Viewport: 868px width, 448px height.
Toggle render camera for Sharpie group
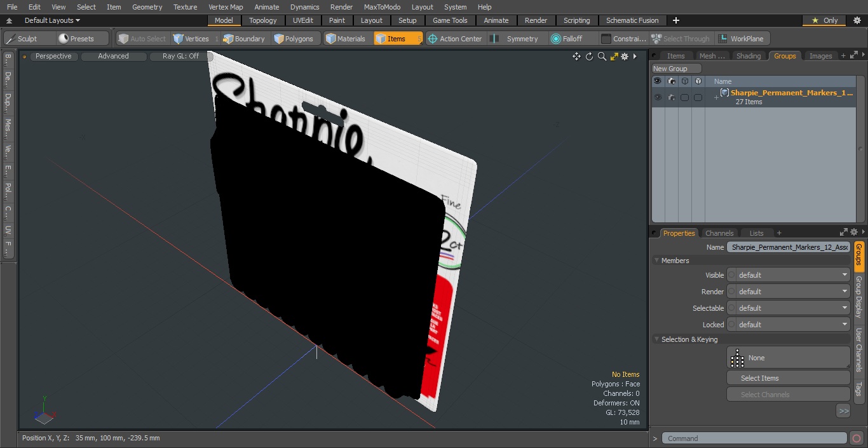click(672, 97)
